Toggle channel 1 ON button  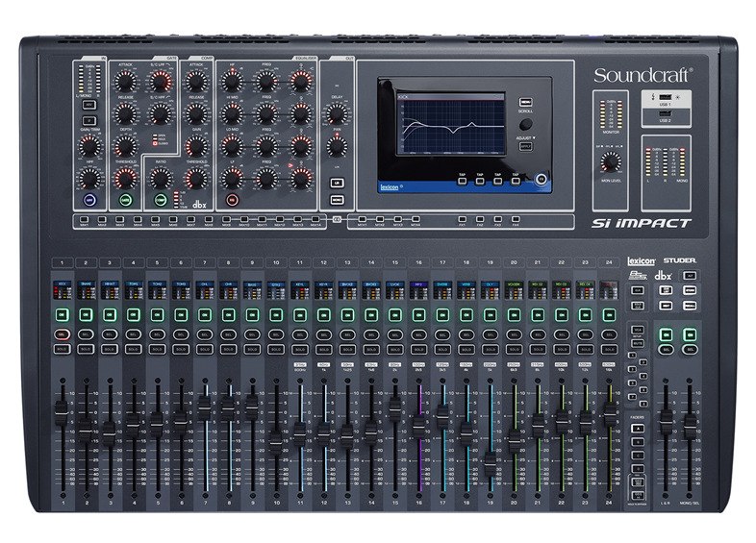pyautogui.click(x=63, y=314)
